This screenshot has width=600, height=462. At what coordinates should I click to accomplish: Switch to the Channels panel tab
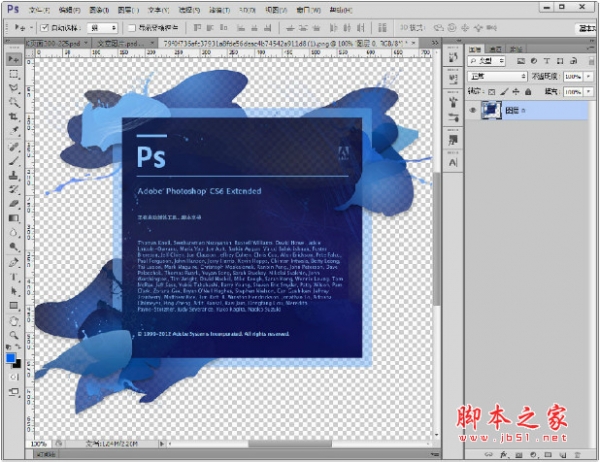pos(496,49)
